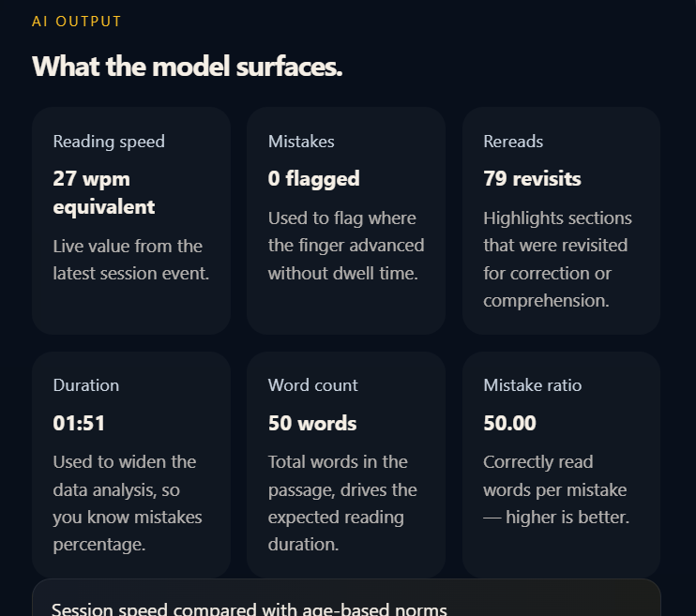The height and width of the screenshot is (616, 696).
Task: Click the 79 revisits value
Action: 532,178
